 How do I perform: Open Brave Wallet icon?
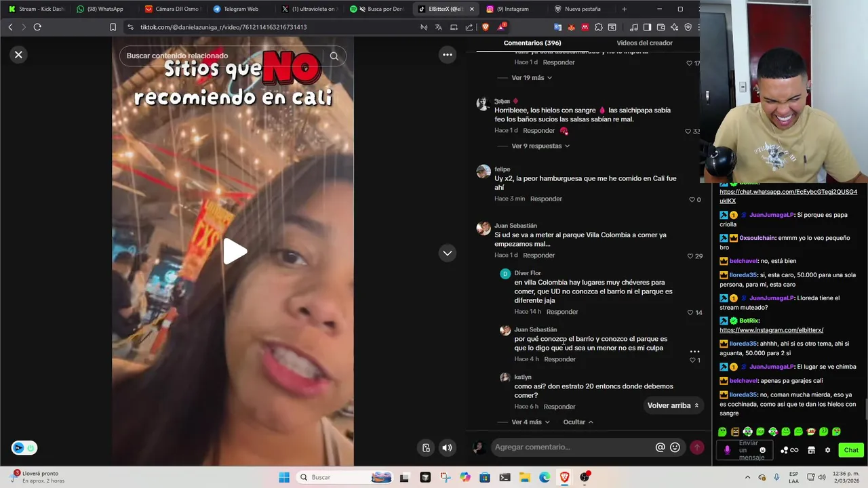[660, 27]
